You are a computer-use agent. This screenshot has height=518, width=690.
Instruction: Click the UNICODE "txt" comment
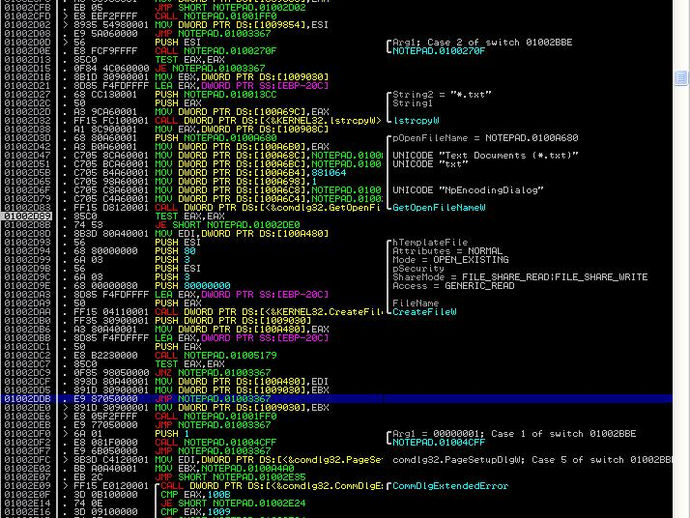click(x=430, y=164)
